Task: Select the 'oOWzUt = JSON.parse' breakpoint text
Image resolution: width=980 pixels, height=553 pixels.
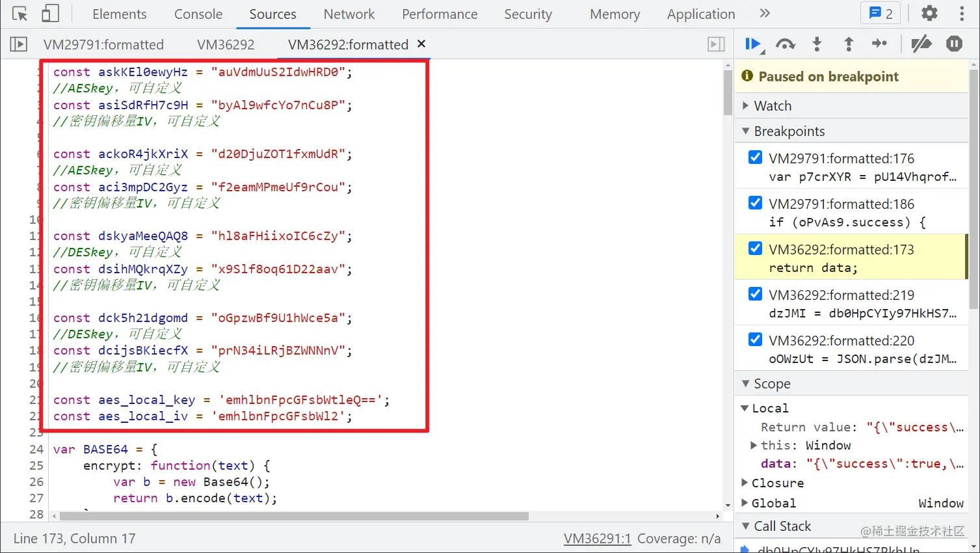Action: click(862, 358)
